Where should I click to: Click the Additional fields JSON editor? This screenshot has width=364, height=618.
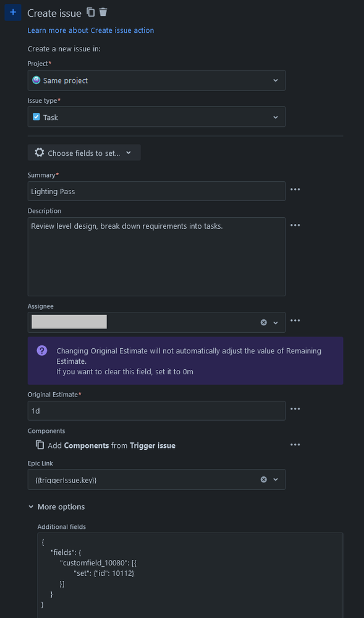pyautogui.click(x=190, y=575)
